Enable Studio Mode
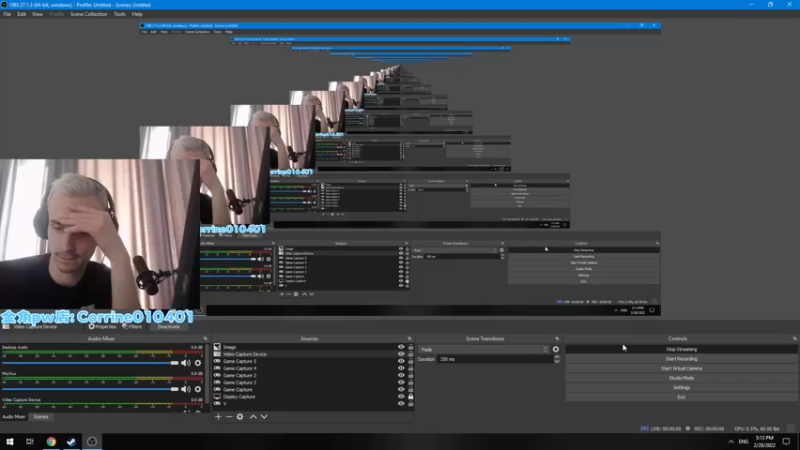The image size is (800, 450). [681, 378]
